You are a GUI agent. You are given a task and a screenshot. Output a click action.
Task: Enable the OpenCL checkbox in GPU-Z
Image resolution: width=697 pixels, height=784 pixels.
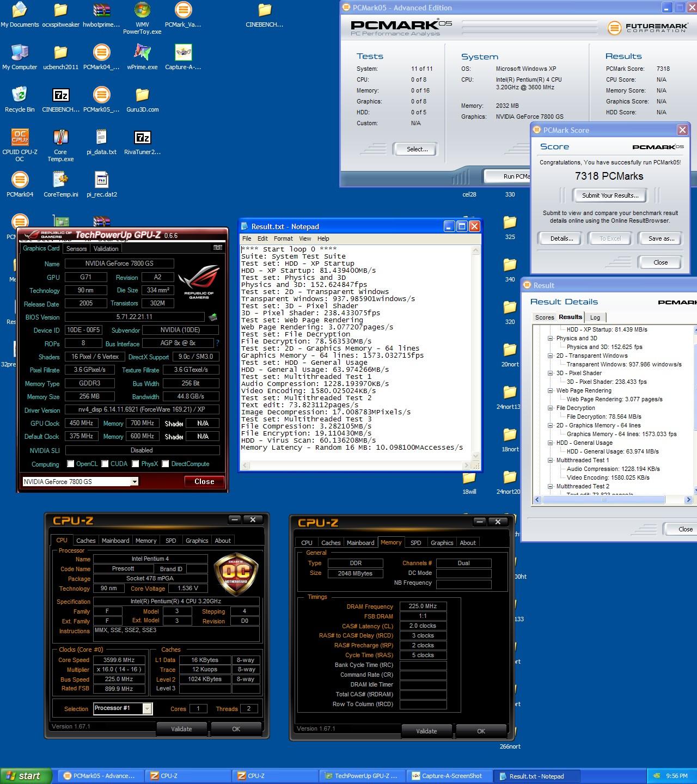[71, 464]
